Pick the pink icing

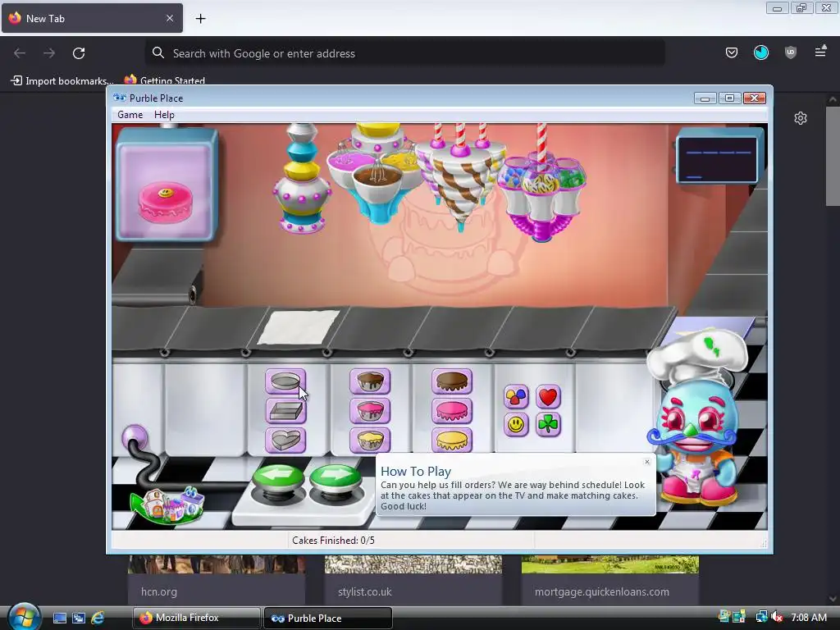[452, 411]
